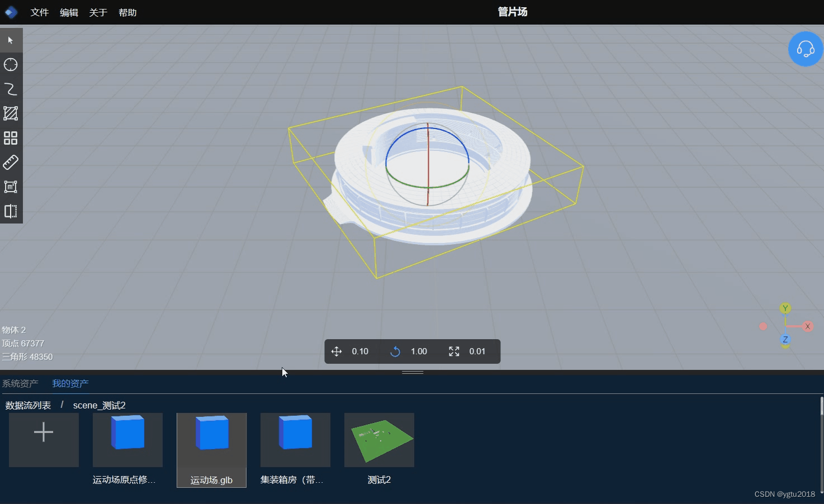Click the green rotation ring of gizmo
824x504 pixels.
coord(428,187)
